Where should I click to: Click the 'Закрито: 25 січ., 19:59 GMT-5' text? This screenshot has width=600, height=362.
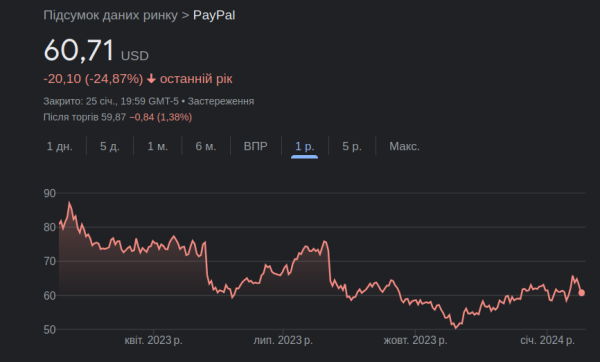(x=111, y=101)
